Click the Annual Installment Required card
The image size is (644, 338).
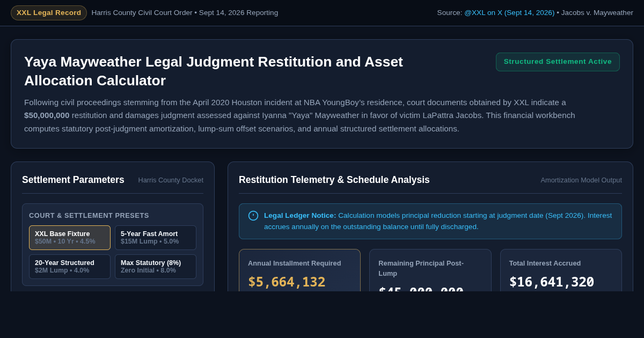click(x=299, y=270)
